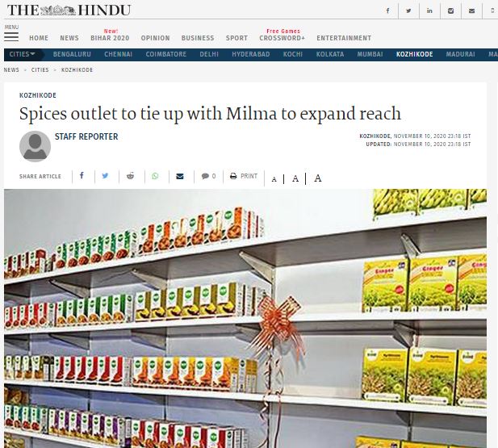Open the spice shelves article photo
The height and width of the screenshot is (448, 498).
pos(245,318)
